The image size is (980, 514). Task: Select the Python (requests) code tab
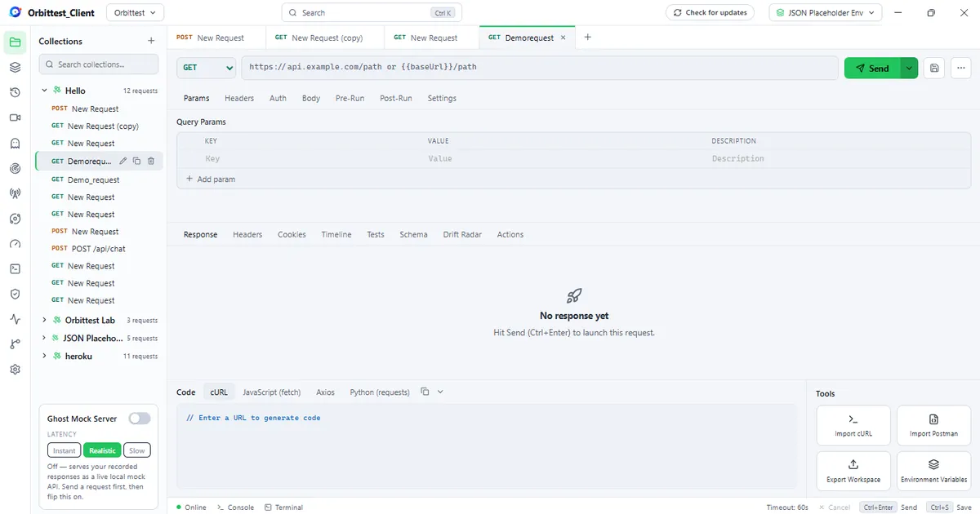[380, 392]
